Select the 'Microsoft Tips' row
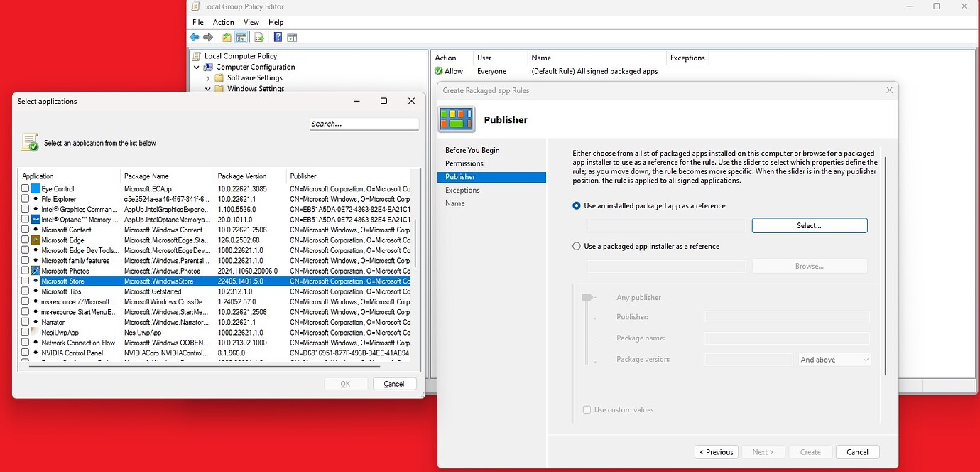This screenshot has width=980, height=472. tap(214, 291)
